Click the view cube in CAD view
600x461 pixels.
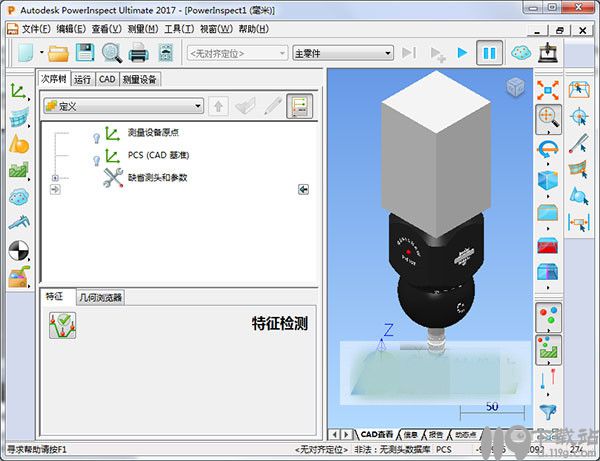[515, 86]
